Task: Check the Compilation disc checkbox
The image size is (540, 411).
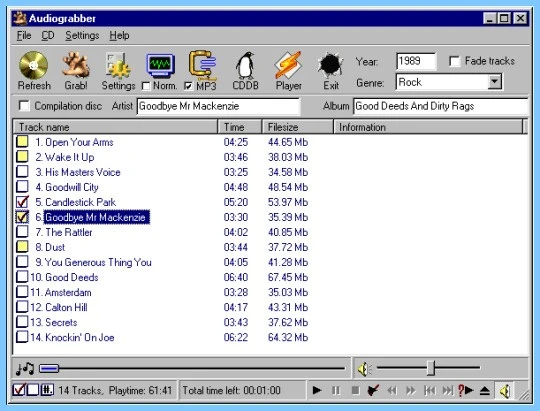Action: (x=24, y=106)
